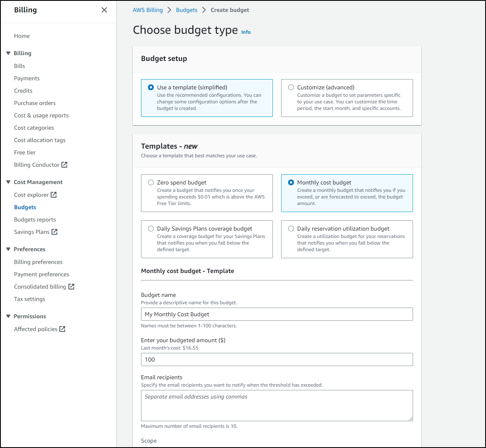Click AWS Billing breadcrumb link
This screenshot has width=486, height=448.
click(148, 10)
